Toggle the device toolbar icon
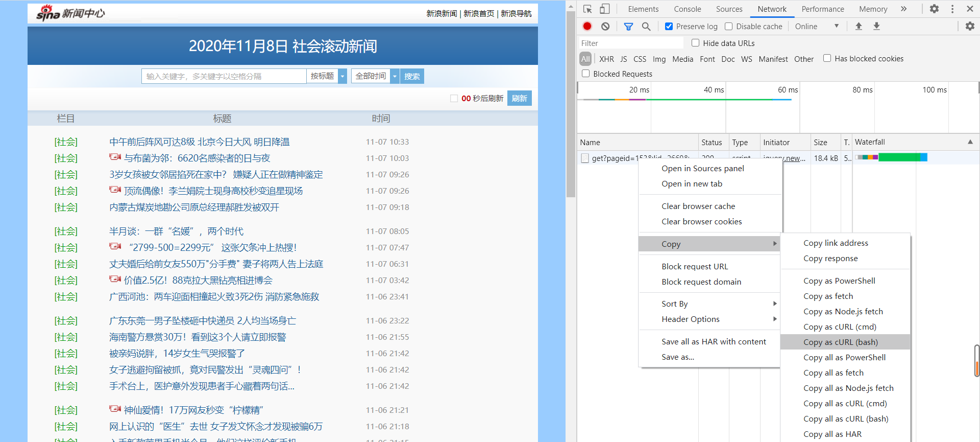Viewport: 980px width, 442px height. point(604,9)
